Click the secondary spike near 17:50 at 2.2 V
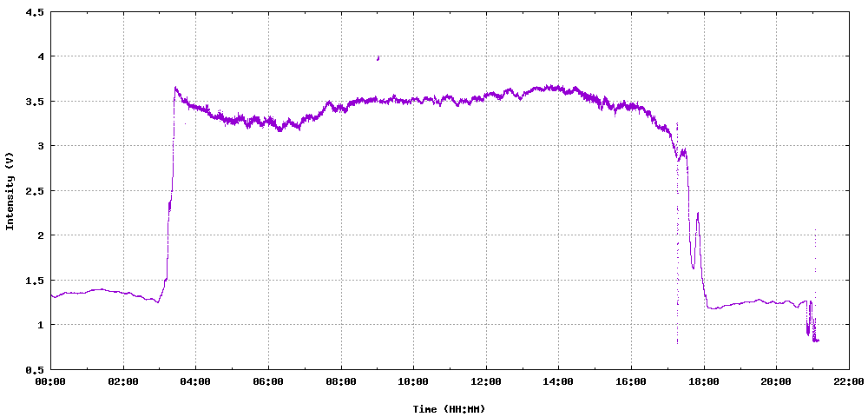 pyautogui.click(x=698, y=213)
